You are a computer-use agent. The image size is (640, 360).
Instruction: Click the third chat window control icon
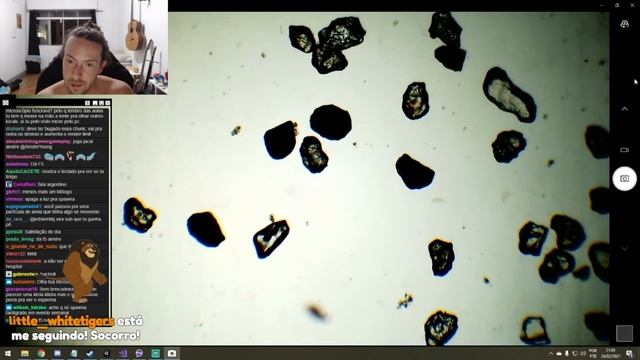101,103
